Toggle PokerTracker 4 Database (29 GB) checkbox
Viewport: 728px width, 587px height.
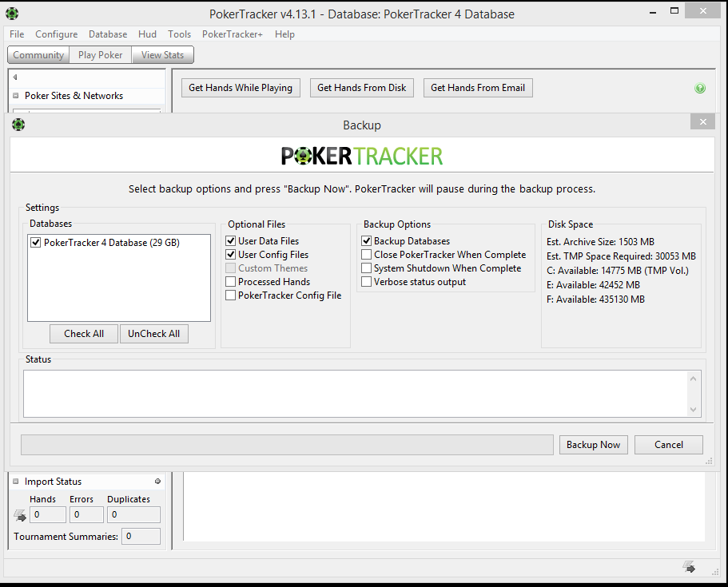tap(36, 242)
